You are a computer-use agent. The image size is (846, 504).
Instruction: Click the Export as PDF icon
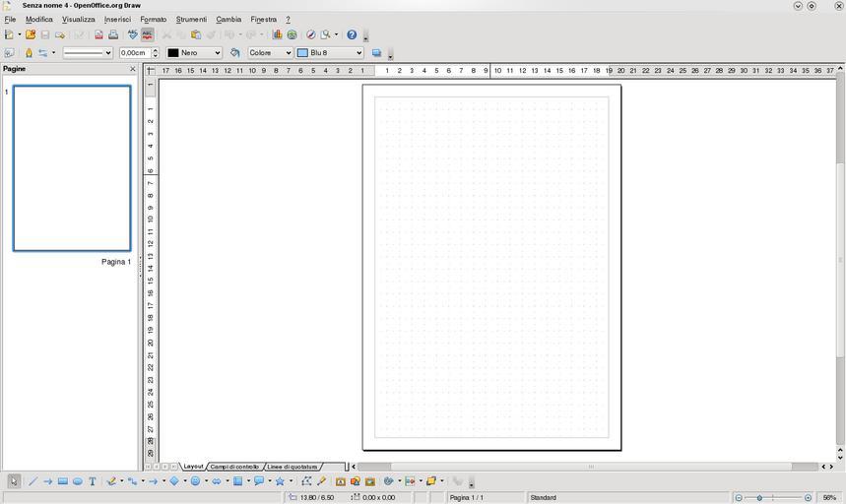click(x=98, y=34)
